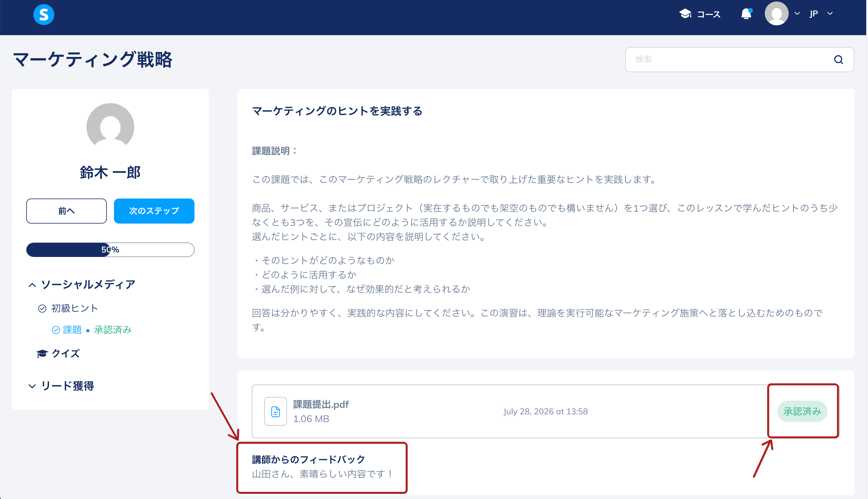Open the JP language selector

click(814, 14)
